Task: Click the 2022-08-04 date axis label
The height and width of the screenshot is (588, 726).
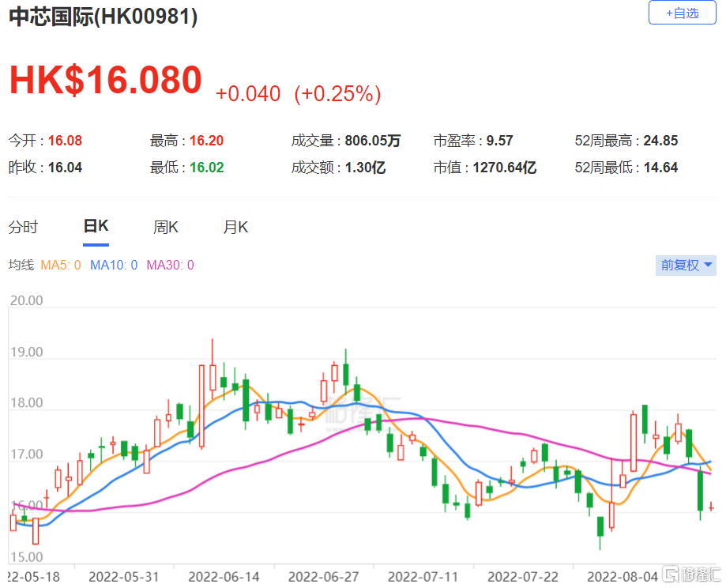Action: 623,577
